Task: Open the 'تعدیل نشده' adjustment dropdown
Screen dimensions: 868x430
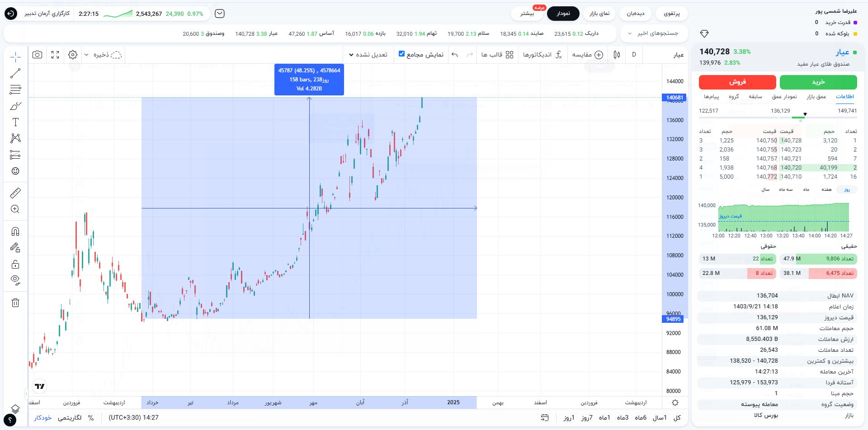Action: click(368, 55)
